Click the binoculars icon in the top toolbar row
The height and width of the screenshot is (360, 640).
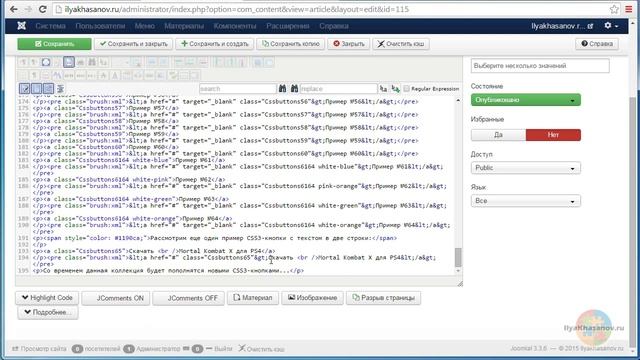tap(92, 62)
